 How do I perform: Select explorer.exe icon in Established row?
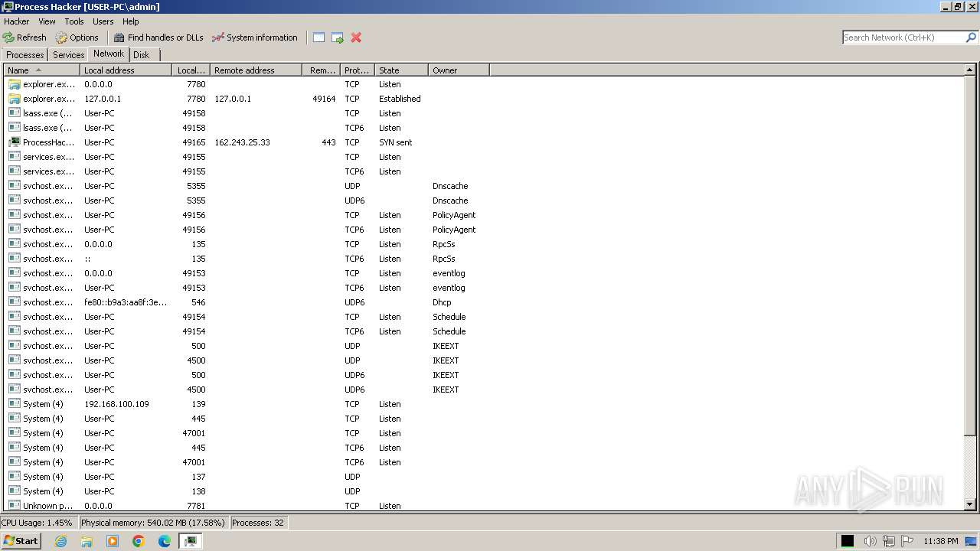click(15, 99)
